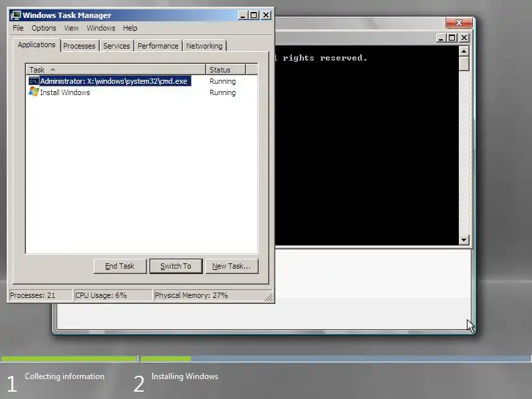This screenshot has height=399, width=532.
Task: Click the Task Manager title bar icon
Action: [x=15, y=15]
